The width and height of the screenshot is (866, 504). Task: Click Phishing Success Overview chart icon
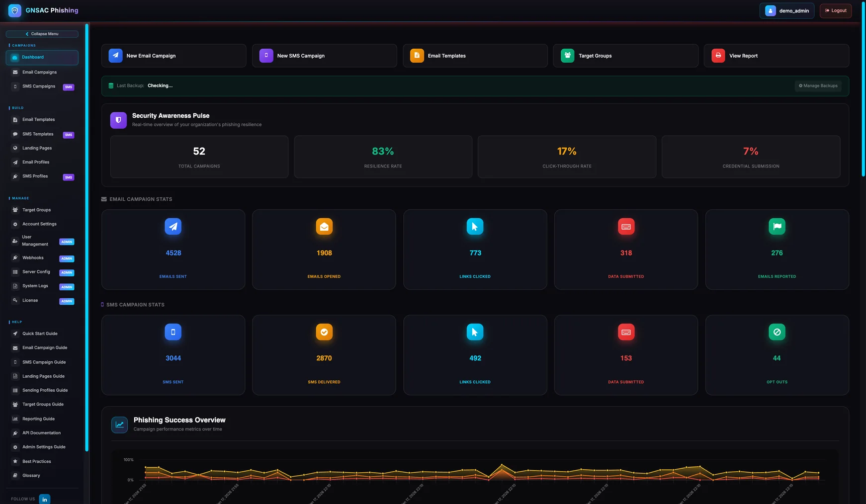point(119,425)
